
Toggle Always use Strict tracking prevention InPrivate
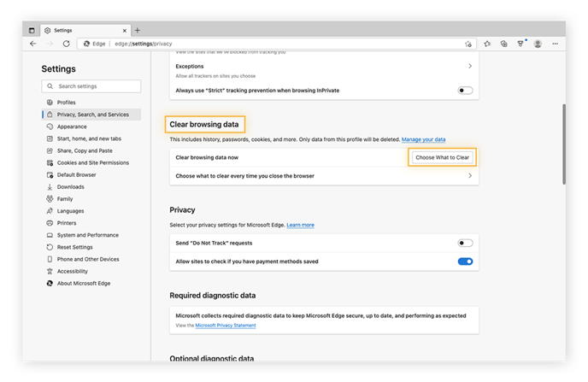tap(465, 91)
